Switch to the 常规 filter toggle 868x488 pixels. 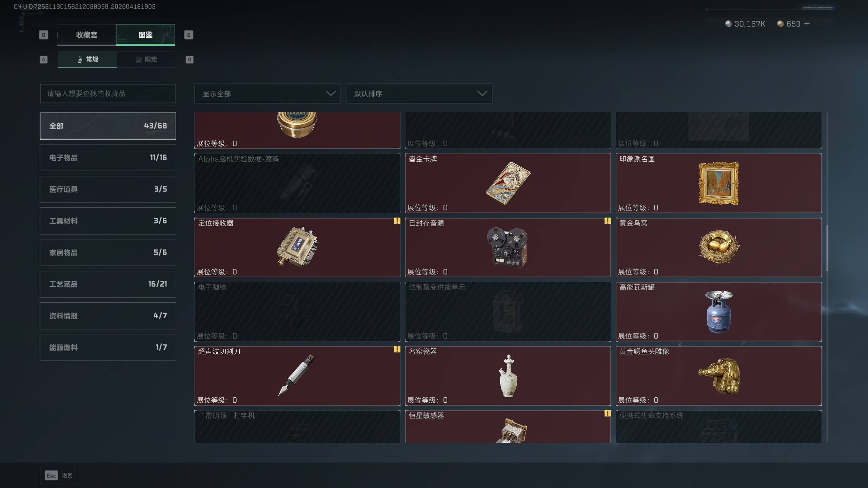click(x=87, y=60)
